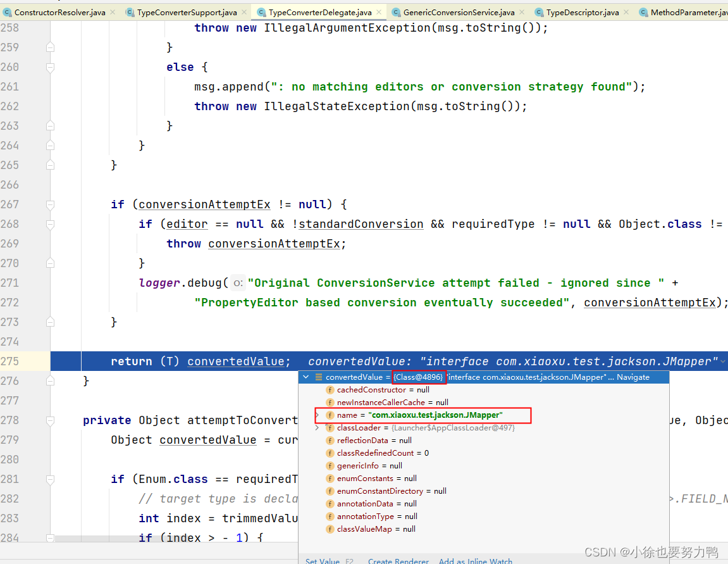Click field icon beside classLoader
This screenshot has height=564, width=728.
click(x=330, y=427)
